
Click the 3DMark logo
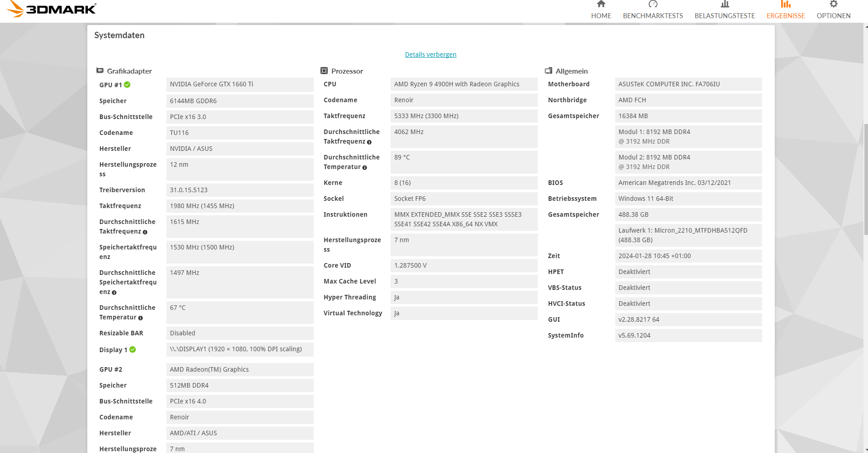point(51,9)
